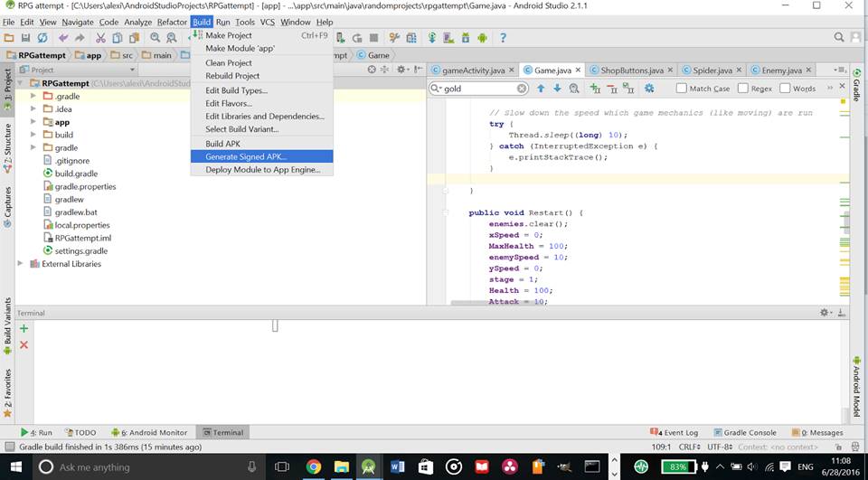Open the Event Log tool window

pos(675,432)
